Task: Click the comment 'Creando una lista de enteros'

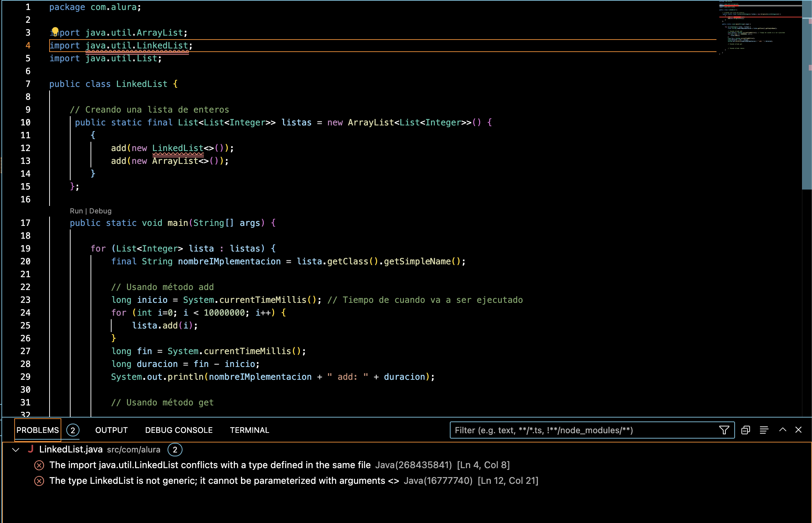Action: (149, 110)
